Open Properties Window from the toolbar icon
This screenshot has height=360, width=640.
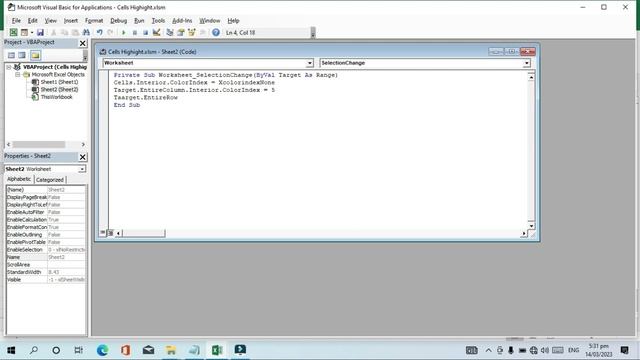click(x=181, y=32)
